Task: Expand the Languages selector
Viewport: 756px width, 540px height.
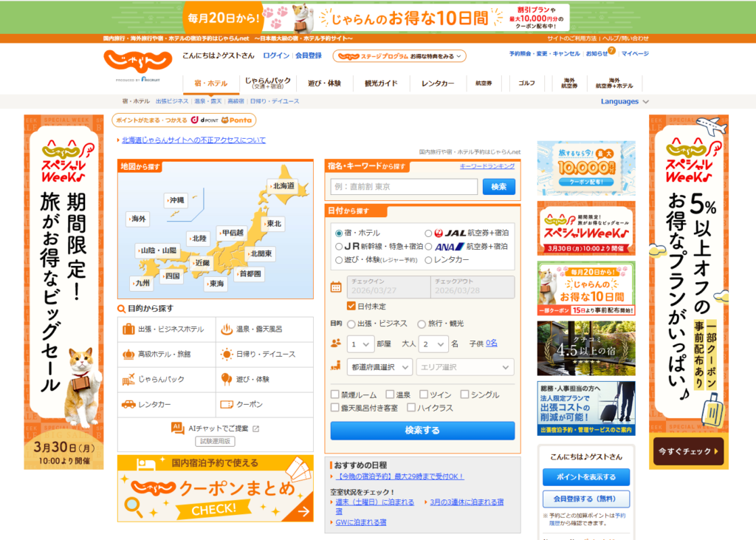Action: tap(625, 102)
